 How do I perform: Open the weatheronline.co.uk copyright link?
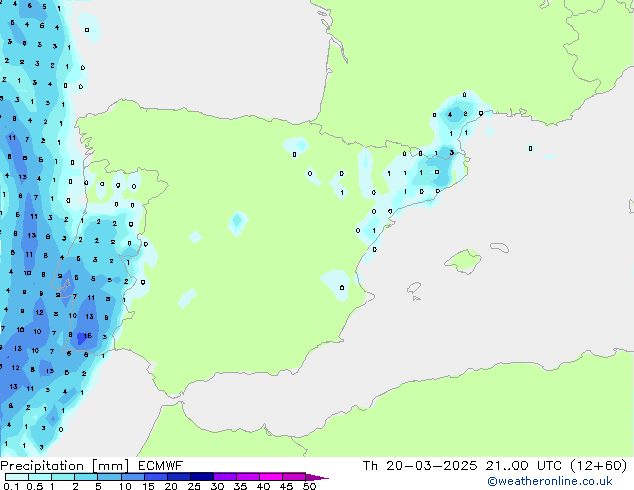point(550,481)
